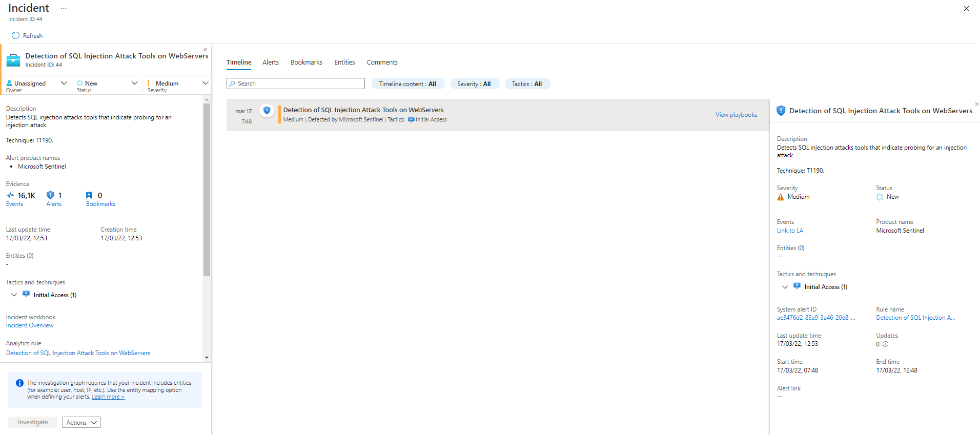This screenshot has height=435, width=980.
Task: Click the Events pulse icon
Action: pyautogui.click(x=10, y=195)
